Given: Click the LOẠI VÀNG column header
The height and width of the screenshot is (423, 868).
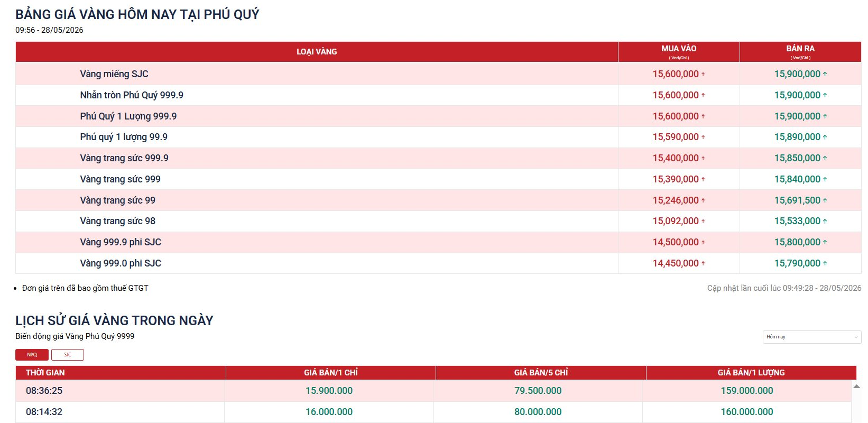Looking at the screenshot, I should (x=317, y=52).
